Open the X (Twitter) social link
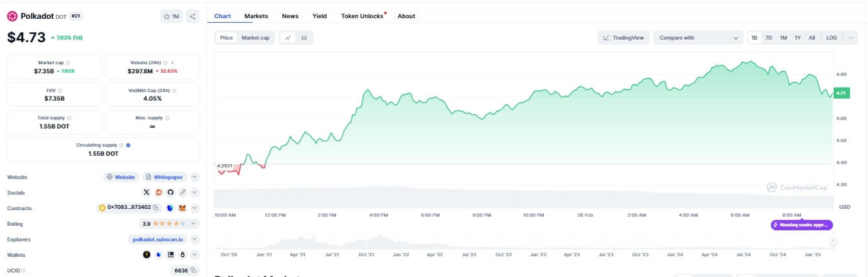 [146, 192]
